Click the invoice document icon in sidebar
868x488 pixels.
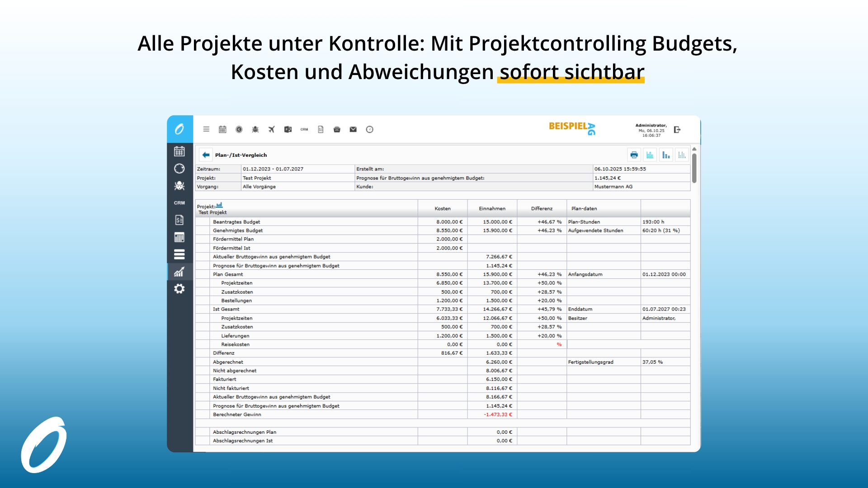tap(179, 220)
